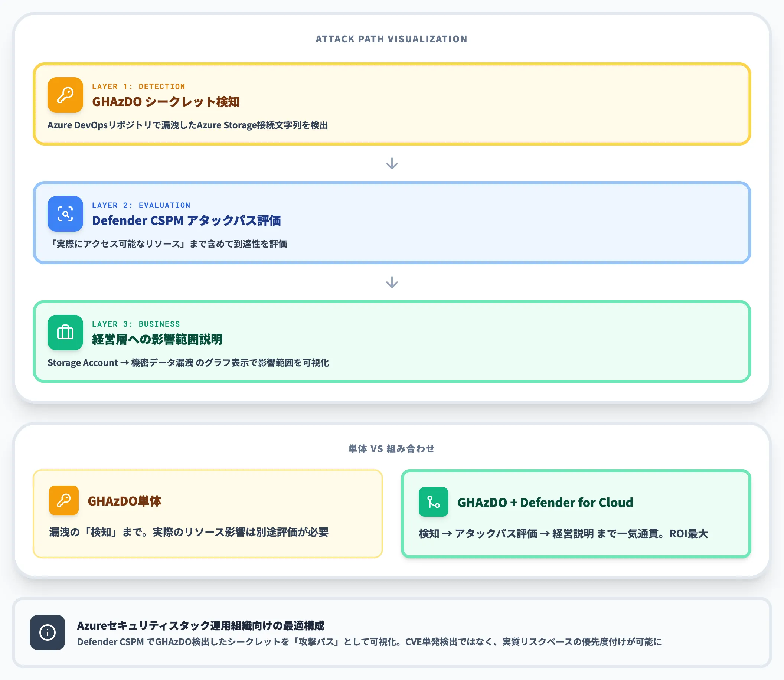
Task: Click the LAYER 3: BUSINESS label
Action: (x=136, y=324)
